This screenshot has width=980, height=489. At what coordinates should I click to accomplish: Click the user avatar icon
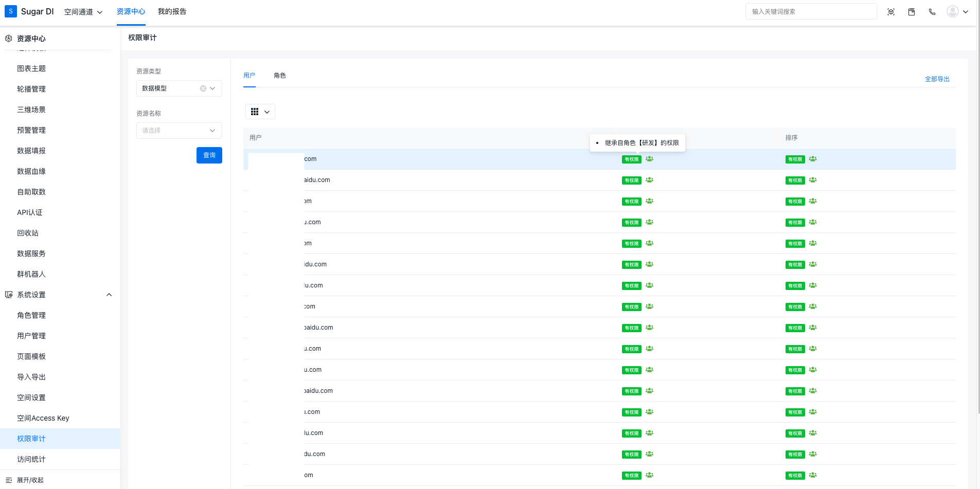[x=953, y=11]
